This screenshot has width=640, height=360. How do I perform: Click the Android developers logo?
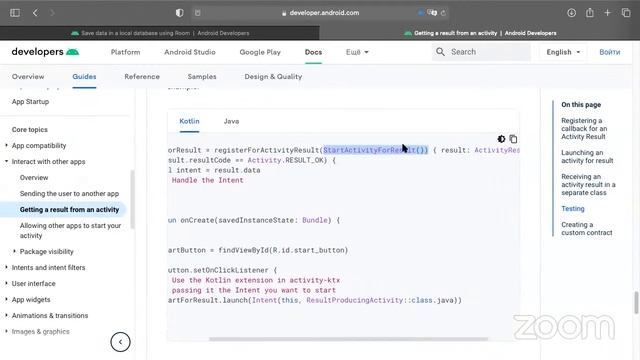45,52
